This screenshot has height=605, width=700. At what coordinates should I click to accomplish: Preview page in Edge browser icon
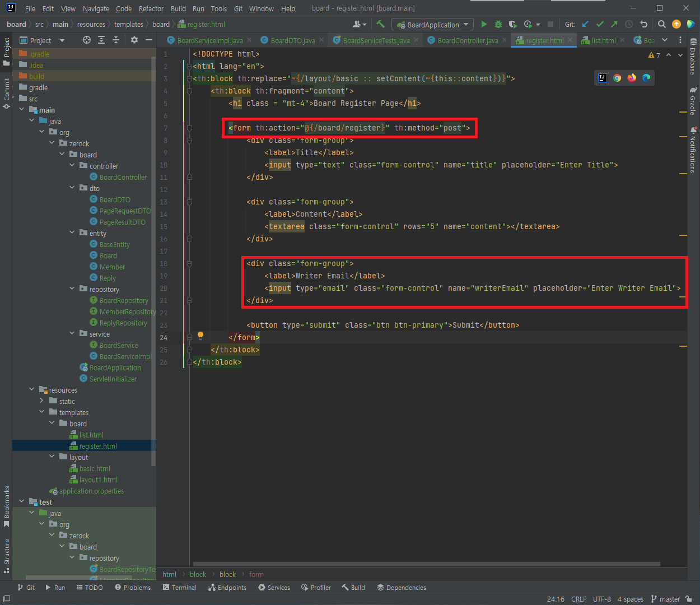click(x=646, y=78)
